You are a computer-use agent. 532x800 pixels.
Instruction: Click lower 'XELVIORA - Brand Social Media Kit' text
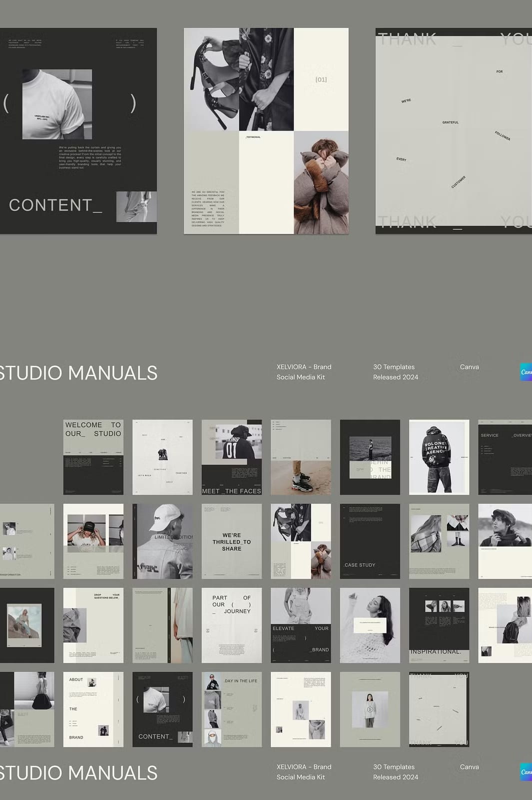pos(304,772)
